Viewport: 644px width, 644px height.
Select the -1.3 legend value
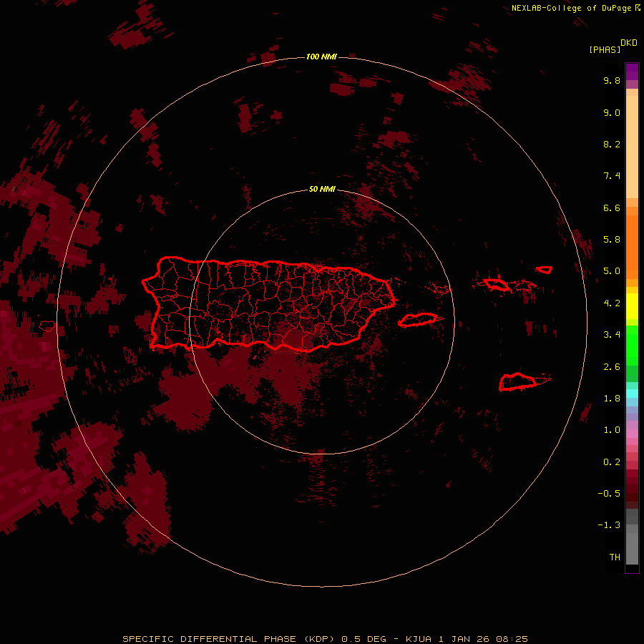tap(609, 525)
